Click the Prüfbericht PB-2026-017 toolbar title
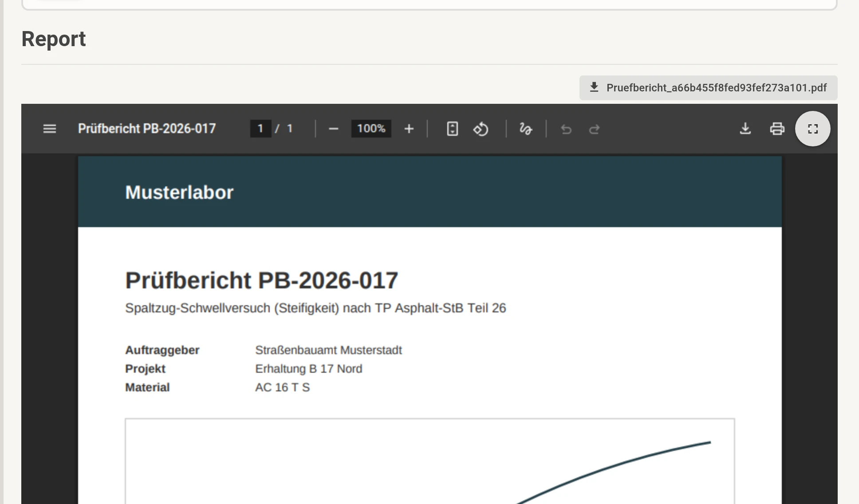Image resolution: width=859 pixels, height=504 pixels. coord(147,129)
